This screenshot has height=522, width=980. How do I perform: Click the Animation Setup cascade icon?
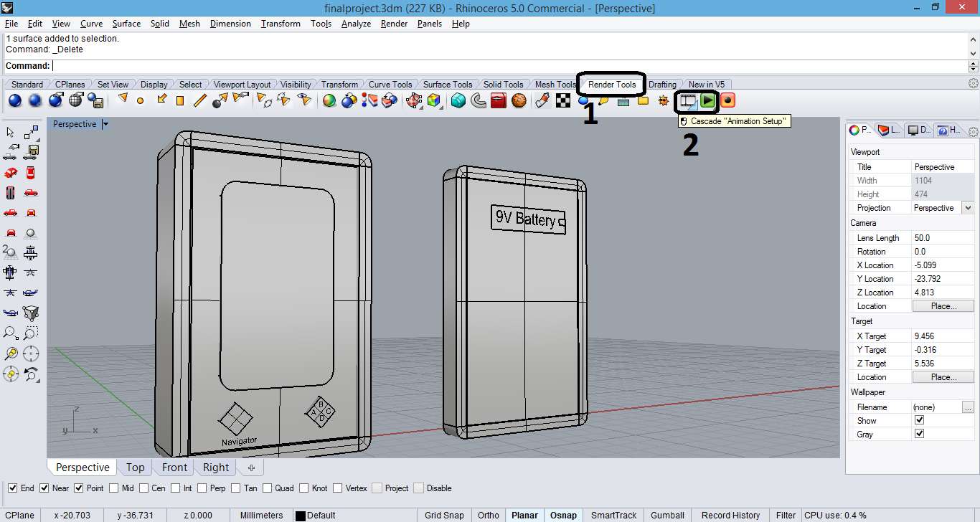(x=689, y=101)
